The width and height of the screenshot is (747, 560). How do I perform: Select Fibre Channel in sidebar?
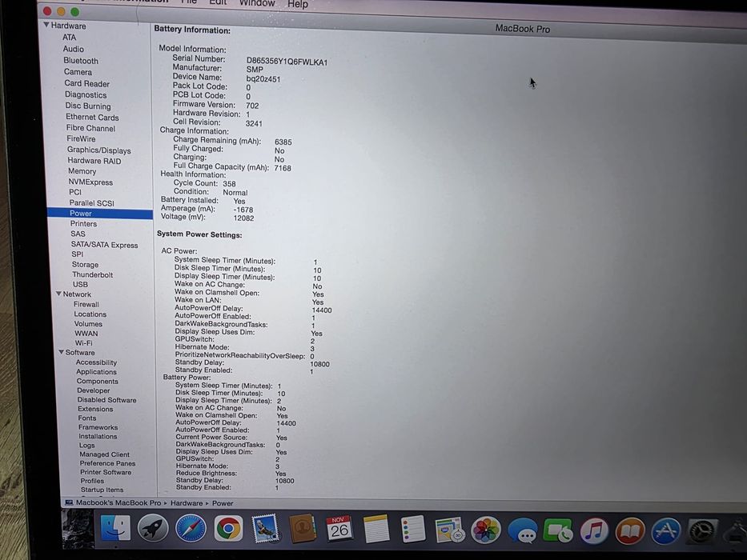[90, 128]
